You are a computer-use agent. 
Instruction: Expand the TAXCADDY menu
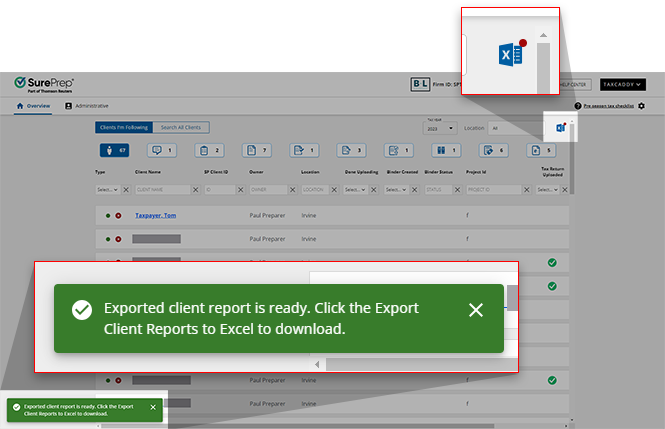pyautogui.click(x=623, y=84)
